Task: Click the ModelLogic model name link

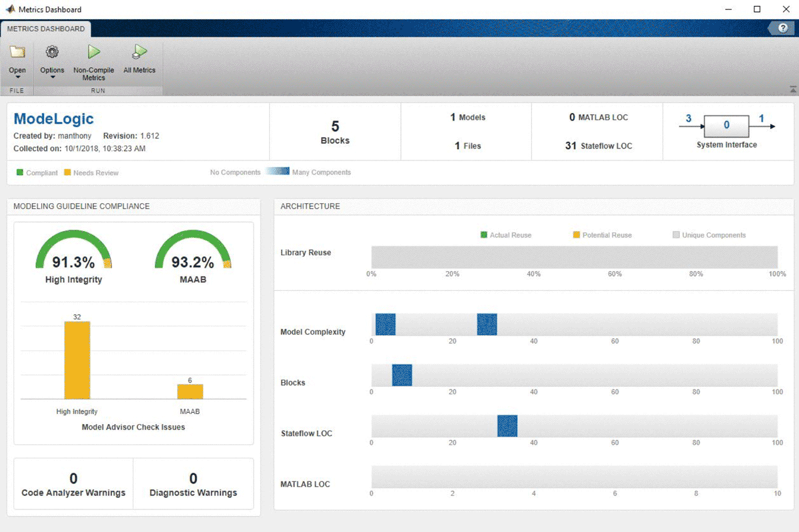Action: click(54, 119)
